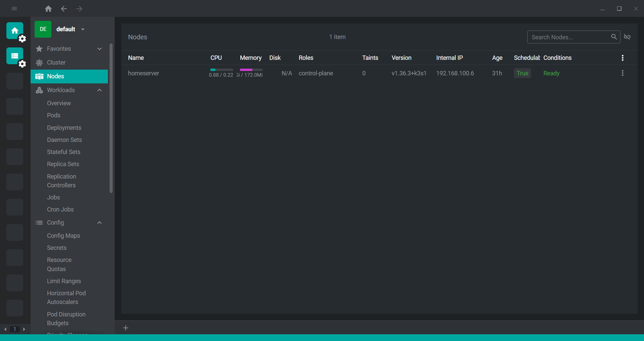The height and width of the screenshot is (341, 644).
Task: Click the green DE cluster avatar
Action: coord(43,29)
